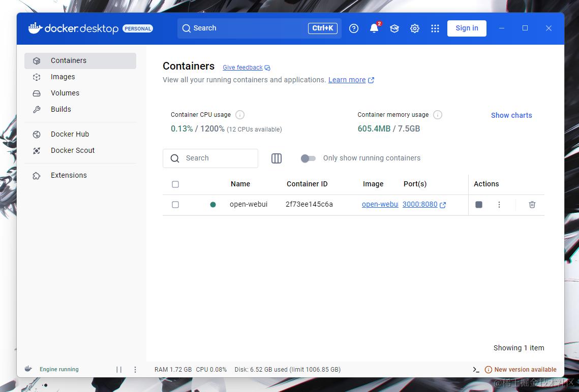Click Engine running status text
This screenshot has width=579, height=392.
pos(59,369)
